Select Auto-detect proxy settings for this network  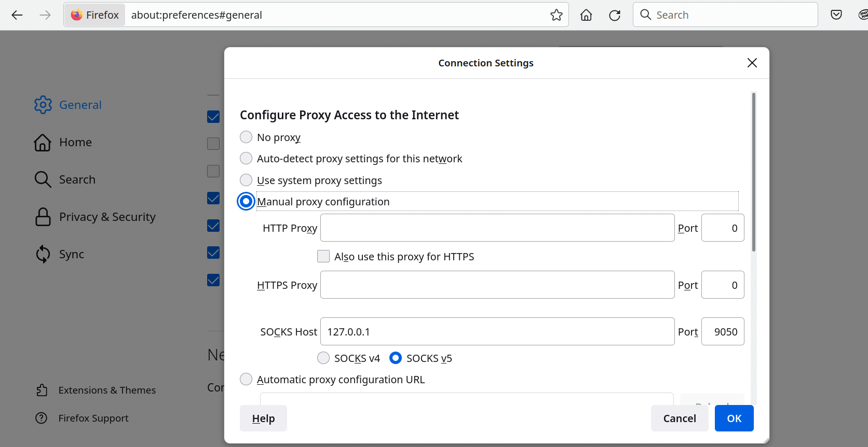(246, 158)
